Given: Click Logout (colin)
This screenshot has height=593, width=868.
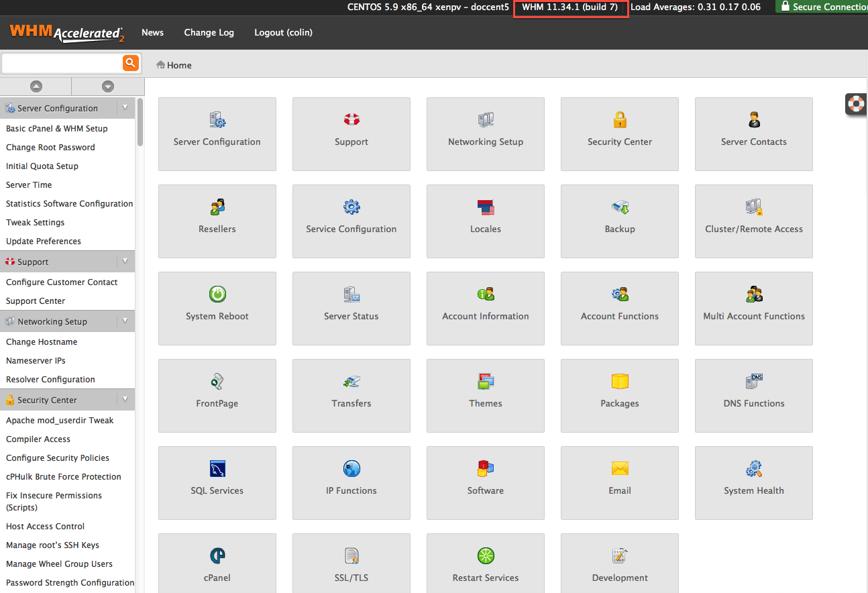Looking at the screenshot, I should [x=283, y=32].
